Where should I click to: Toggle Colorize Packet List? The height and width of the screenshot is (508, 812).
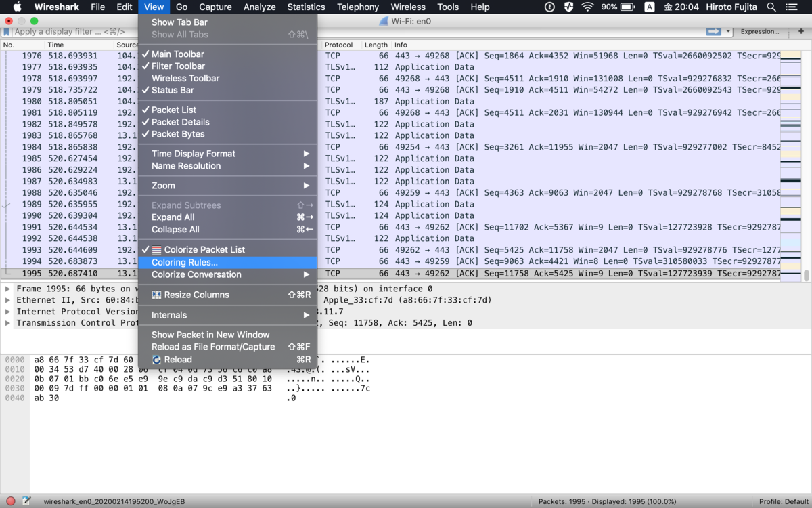[x=228, y=250]
